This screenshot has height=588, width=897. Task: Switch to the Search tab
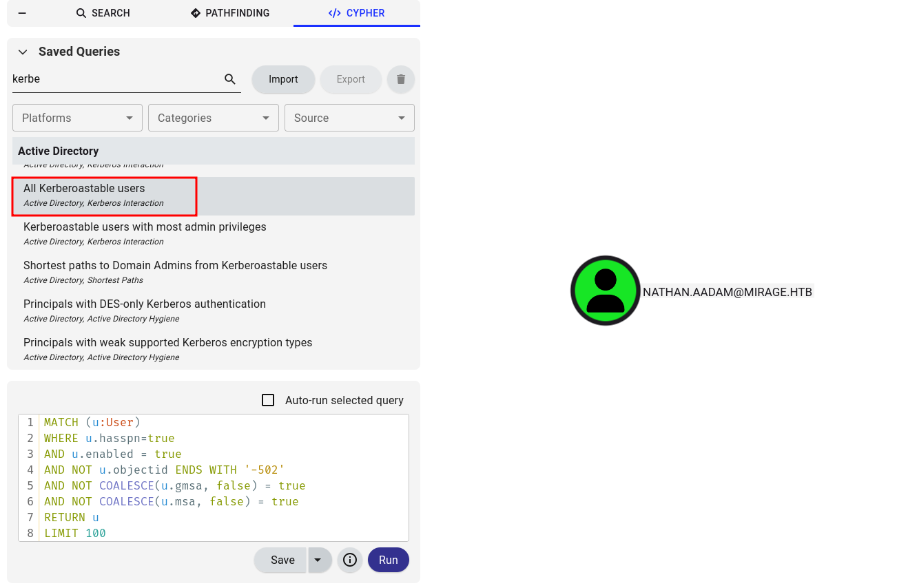coord(103,13)
